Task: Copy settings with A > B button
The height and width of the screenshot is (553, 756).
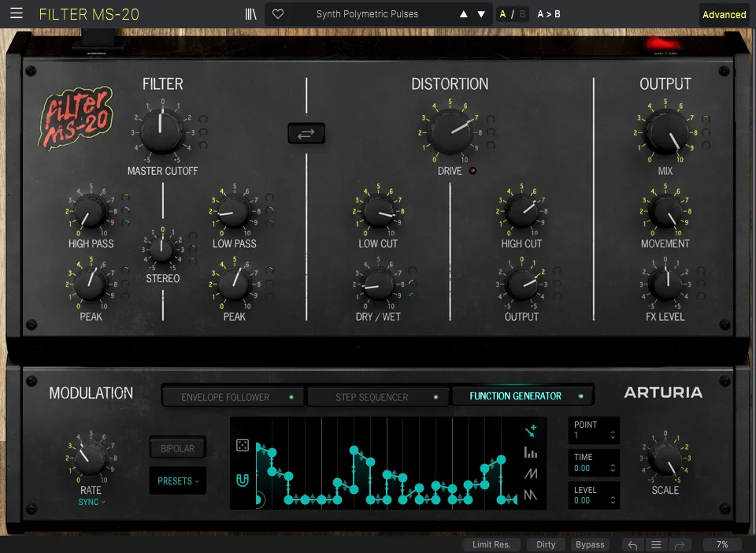Action: pos(549,14)
